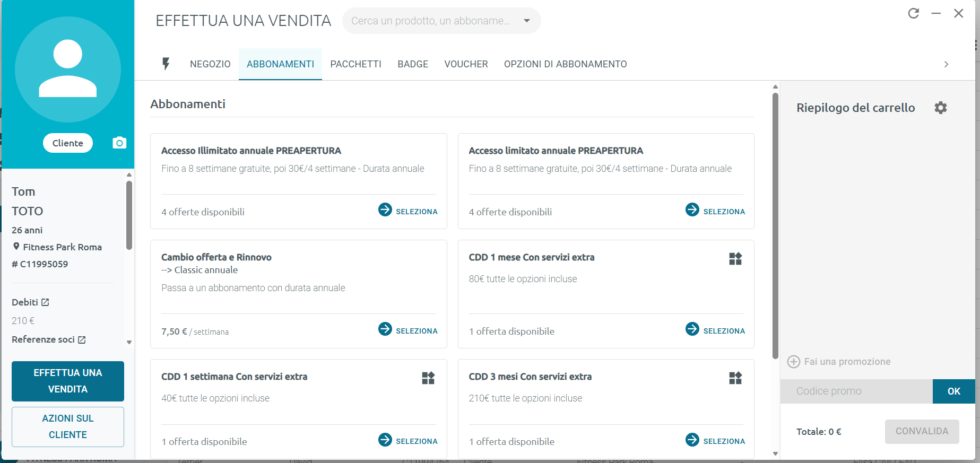980x463 pixels.
Task: Click the camera icon to change photo
Action: click(x=119, y=143)
